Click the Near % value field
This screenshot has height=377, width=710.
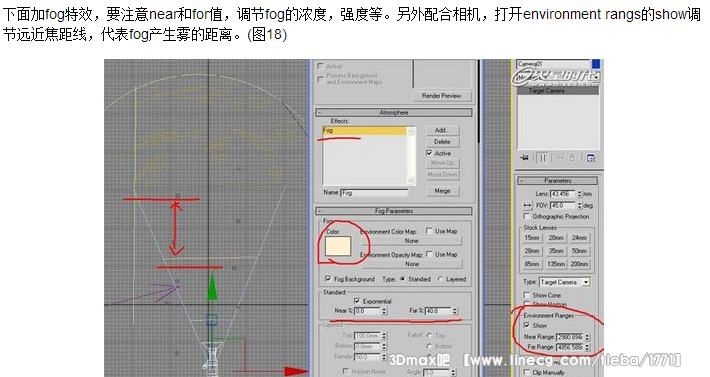pyautogui.click(x=367, y=311)
